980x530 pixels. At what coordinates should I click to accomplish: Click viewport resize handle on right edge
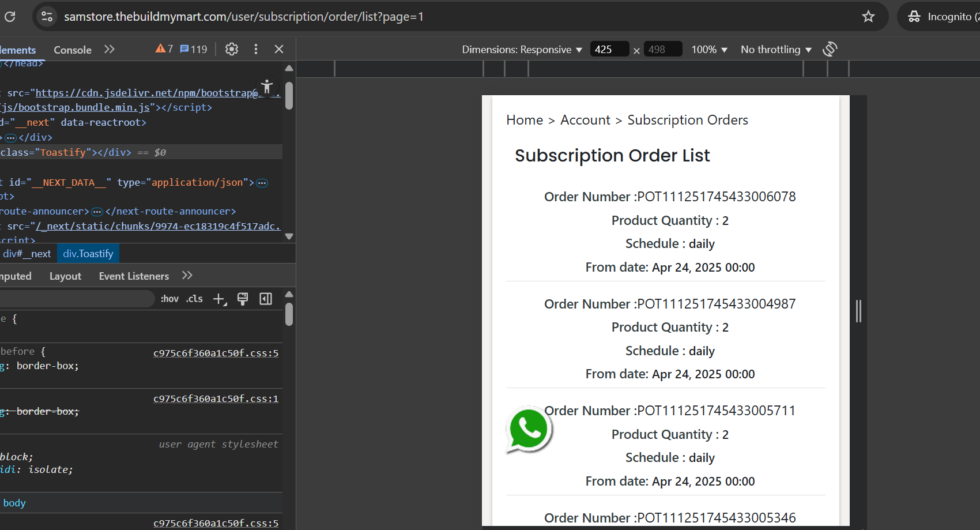click(858, 311)
